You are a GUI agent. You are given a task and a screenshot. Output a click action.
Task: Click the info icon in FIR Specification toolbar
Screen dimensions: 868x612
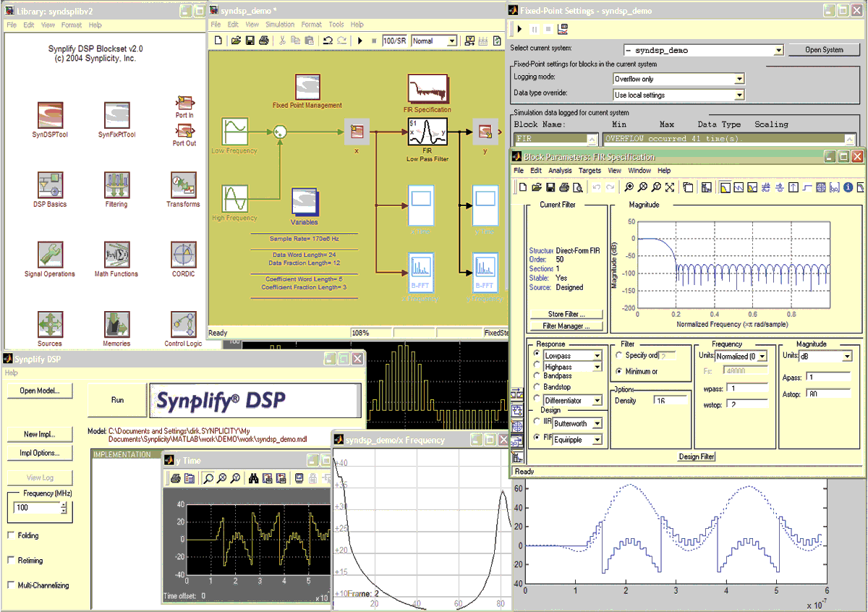[848, 187]
